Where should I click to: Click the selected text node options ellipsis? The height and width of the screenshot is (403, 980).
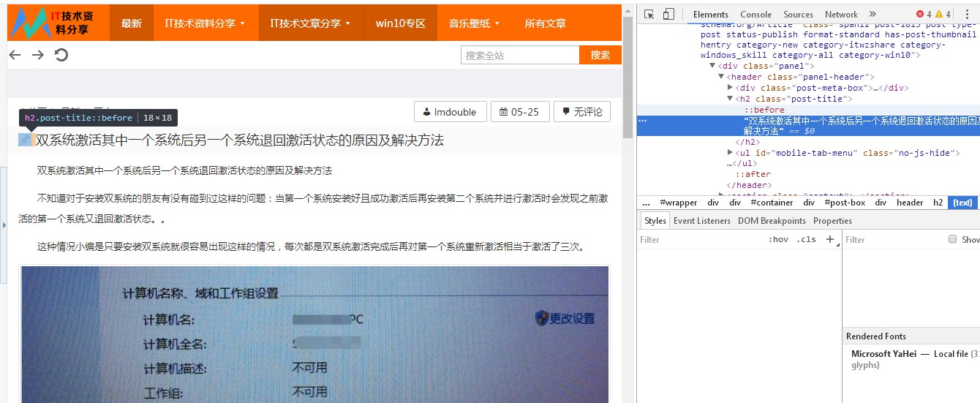[642, 121]
